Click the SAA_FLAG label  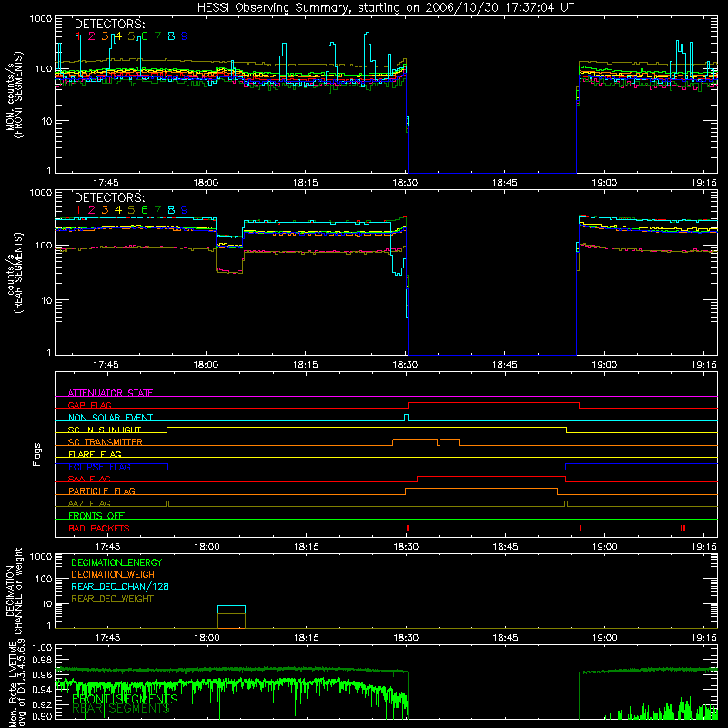click(x=89, y=479)
